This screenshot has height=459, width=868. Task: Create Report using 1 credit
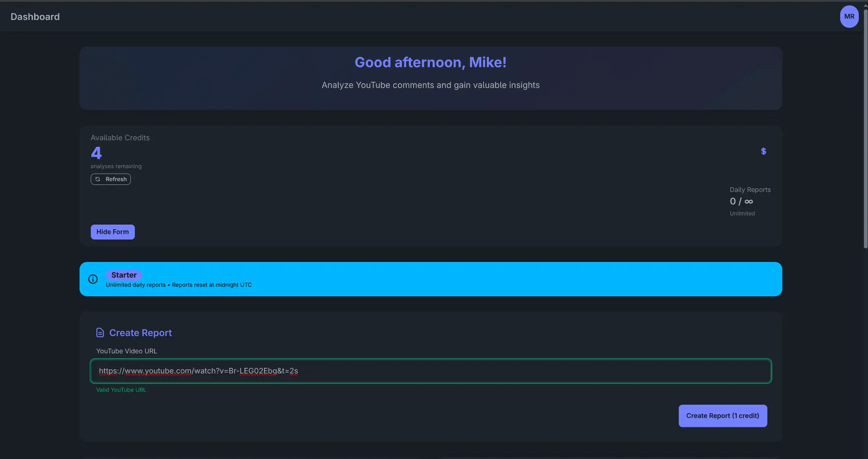(x=723, y=416)
